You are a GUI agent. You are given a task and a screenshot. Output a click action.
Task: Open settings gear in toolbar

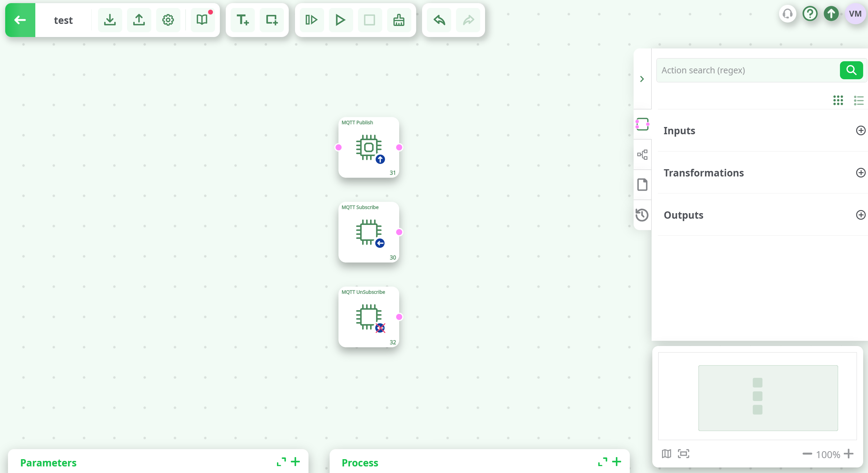tap(168, 20)
